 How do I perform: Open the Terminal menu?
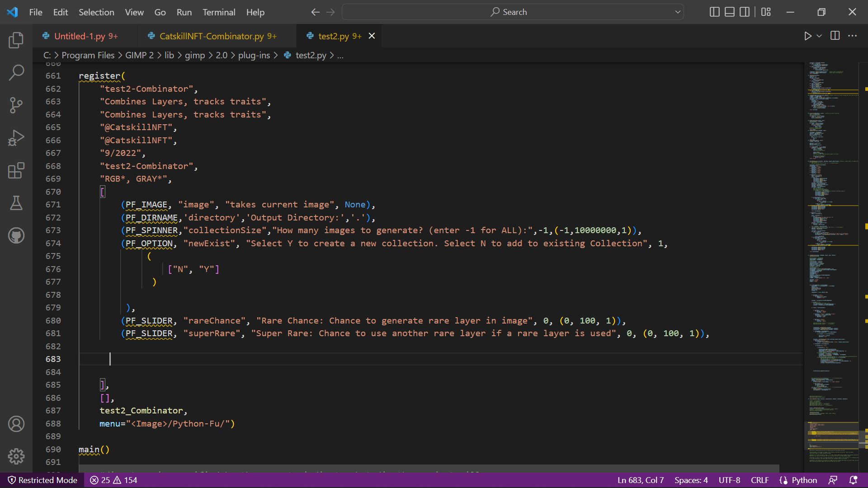pos(219,12)
